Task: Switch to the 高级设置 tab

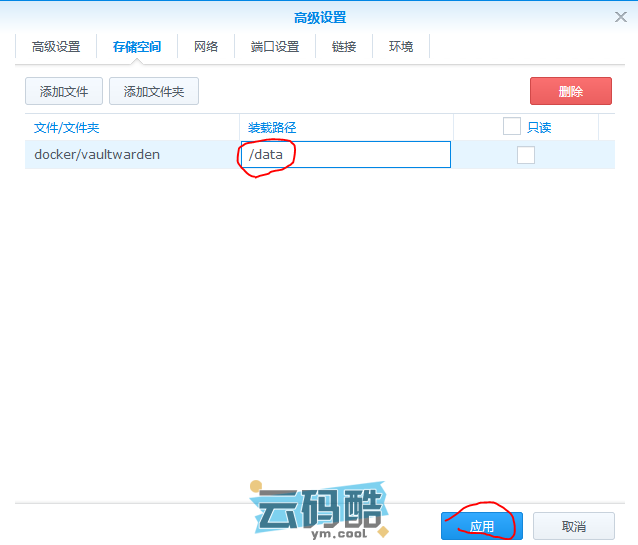Action: (56, 46)
